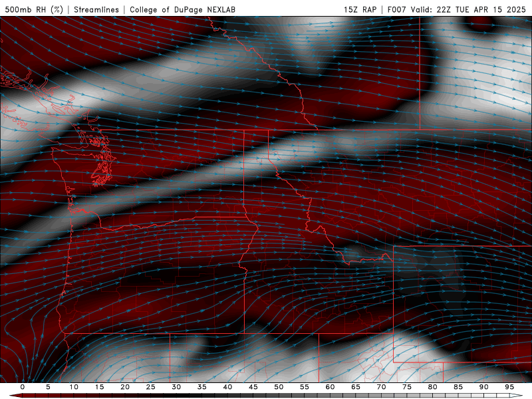This screenshot has height=399, width=532.
Task: Click the "50" tick label on scale
Action: pos(279,387)
